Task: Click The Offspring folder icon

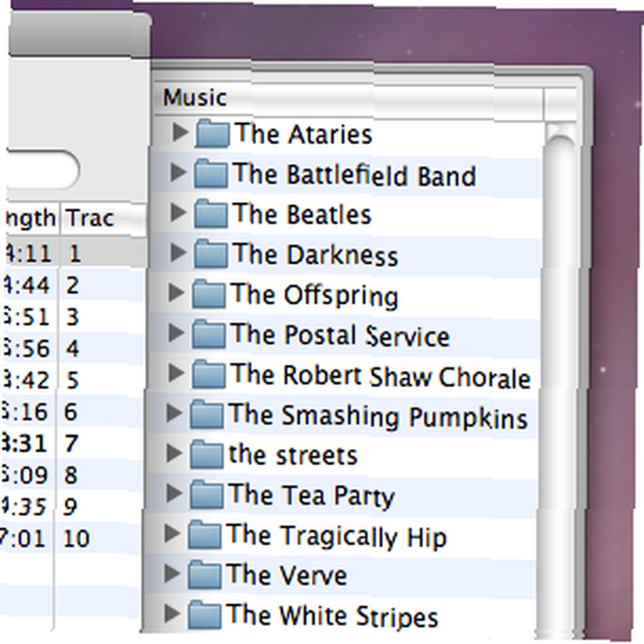Action: coord(209,294)
